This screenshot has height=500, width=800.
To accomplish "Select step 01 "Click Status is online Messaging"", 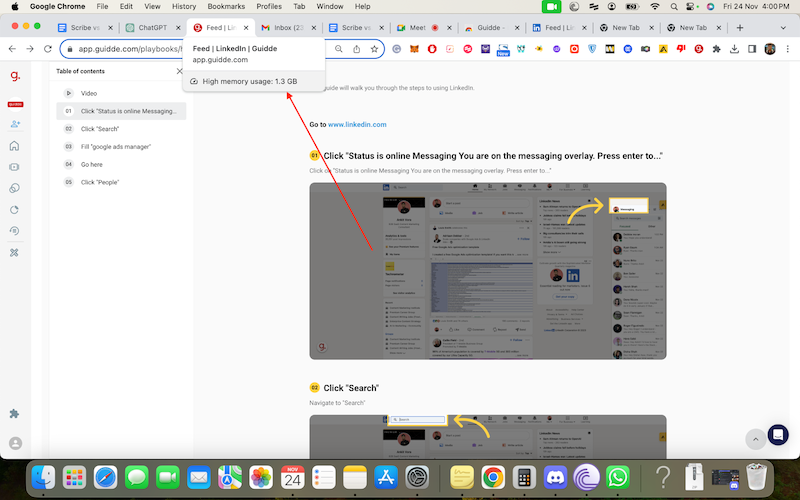I will click(x=121, y=111).
